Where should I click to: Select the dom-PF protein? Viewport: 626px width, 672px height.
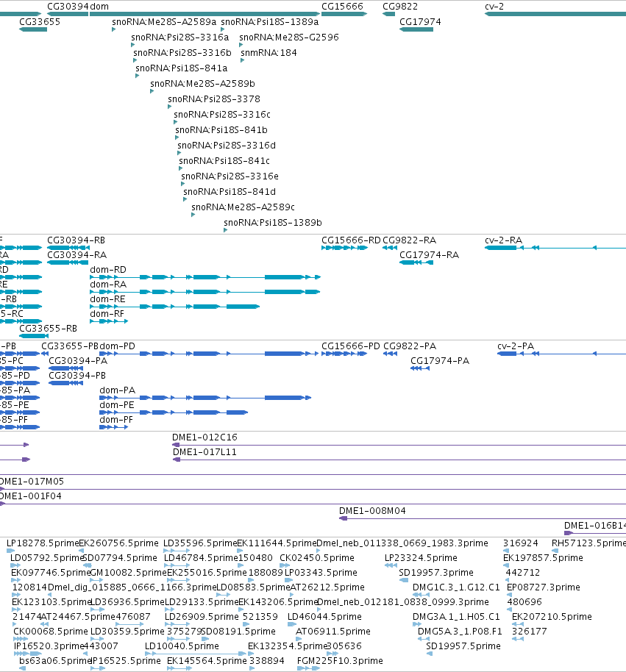113,427
